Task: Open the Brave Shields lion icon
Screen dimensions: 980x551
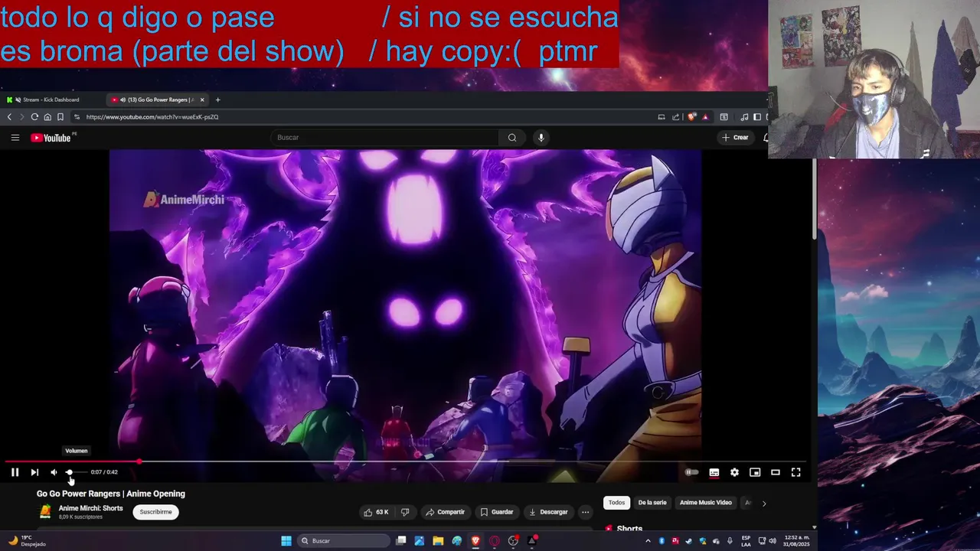Action: (x=692, y=117)
